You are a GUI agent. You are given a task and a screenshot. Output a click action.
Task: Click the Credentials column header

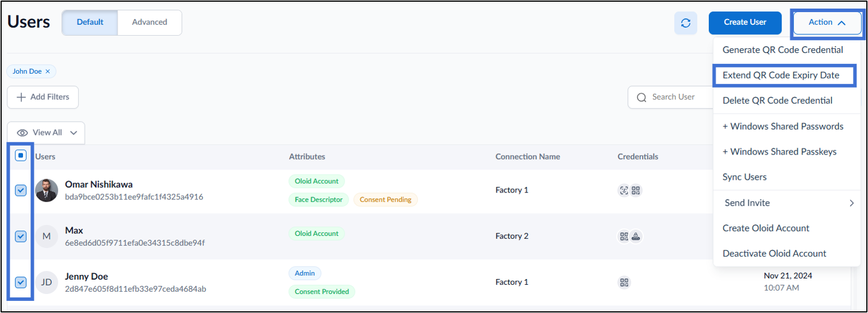[x=638, y=157]
